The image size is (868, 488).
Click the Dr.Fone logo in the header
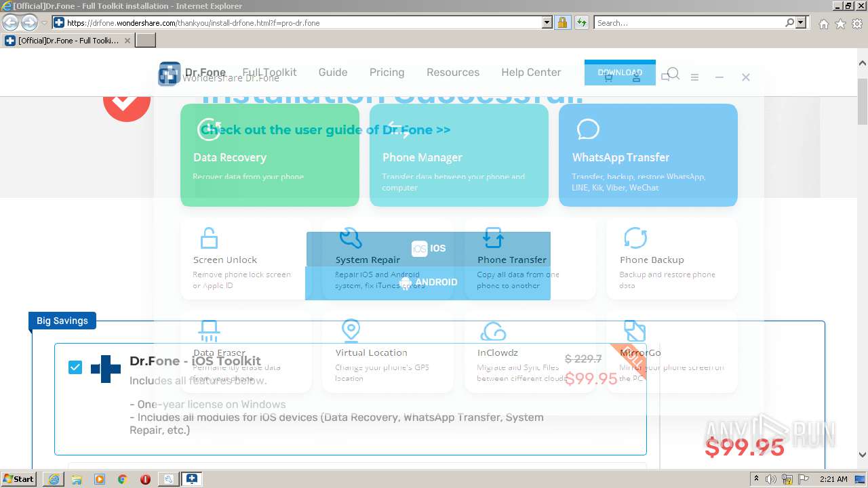pyautogui.click(x=192, y=73)
